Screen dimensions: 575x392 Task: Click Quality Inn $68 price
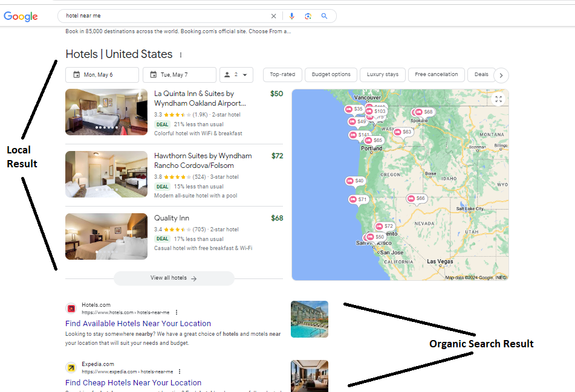point(277,218)
